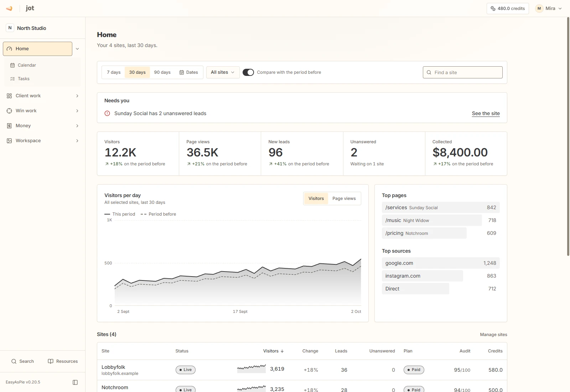Expand the Money chevron
Viewport: 570px width, 392px height.
point(77,126)
